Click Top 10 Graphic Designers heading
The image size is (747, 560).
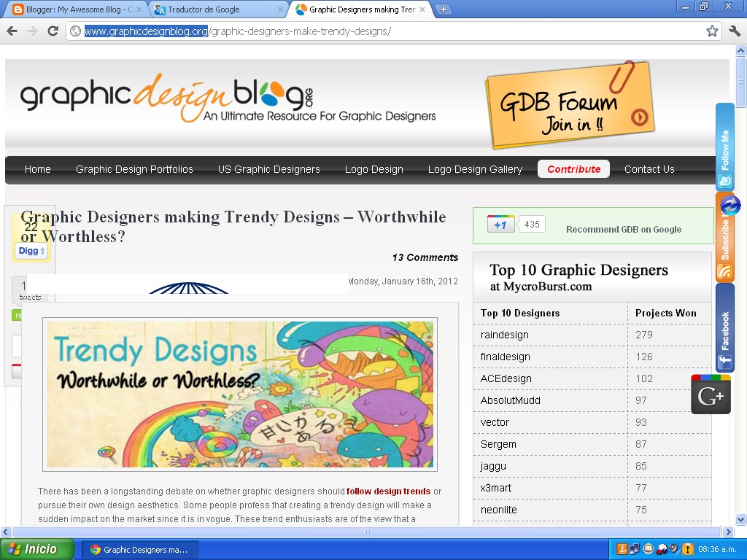[x=578, y=270]
